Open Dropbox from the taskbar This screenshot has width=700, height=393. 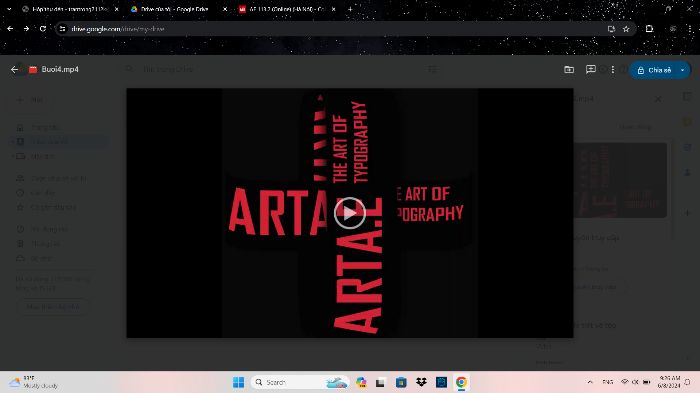[421, 382]
